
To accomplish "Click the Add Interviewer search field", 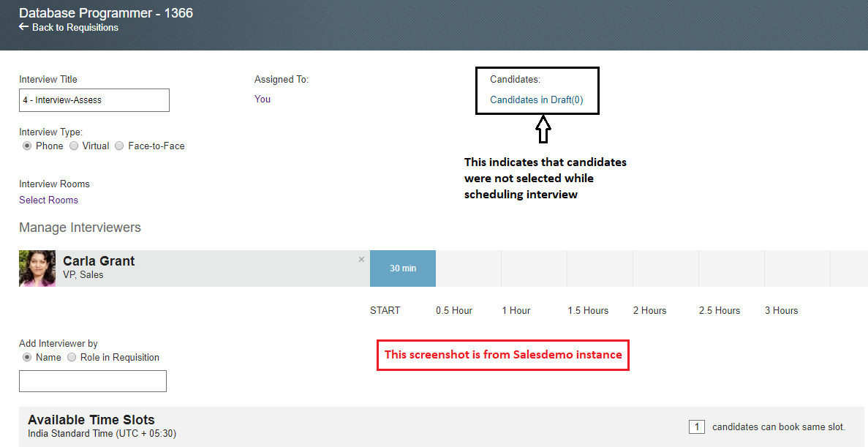I will pos(93,381).
